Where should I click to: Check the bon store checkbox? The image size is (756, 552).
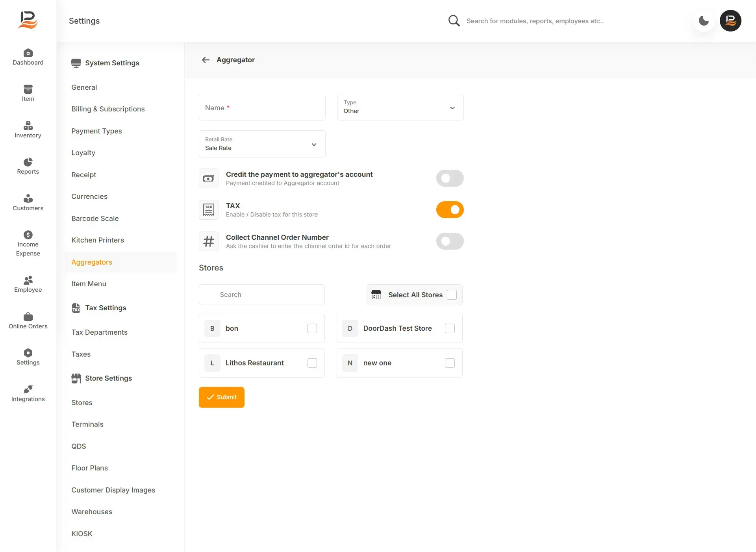pos(312,328)
